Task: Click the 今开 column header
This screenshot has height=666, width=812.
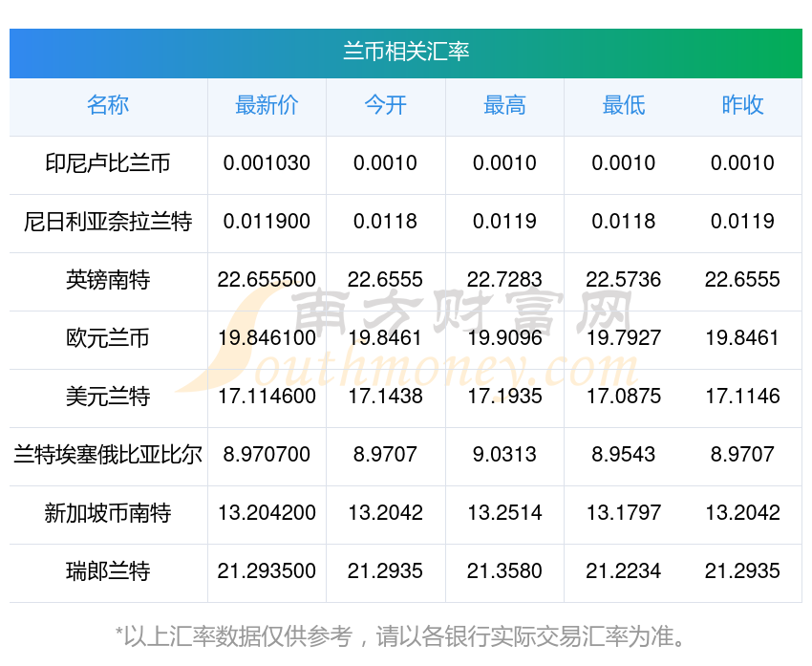Action: point(385,106)
